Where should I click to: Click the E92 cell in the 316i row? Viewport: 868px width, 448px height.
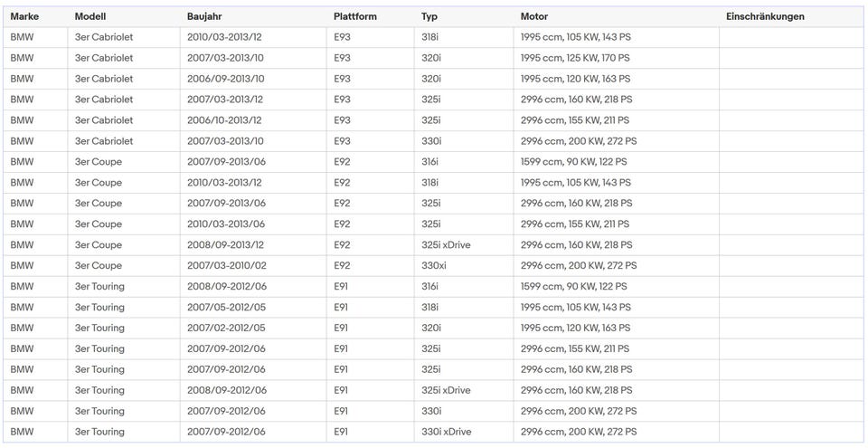(x=371, y=162)
